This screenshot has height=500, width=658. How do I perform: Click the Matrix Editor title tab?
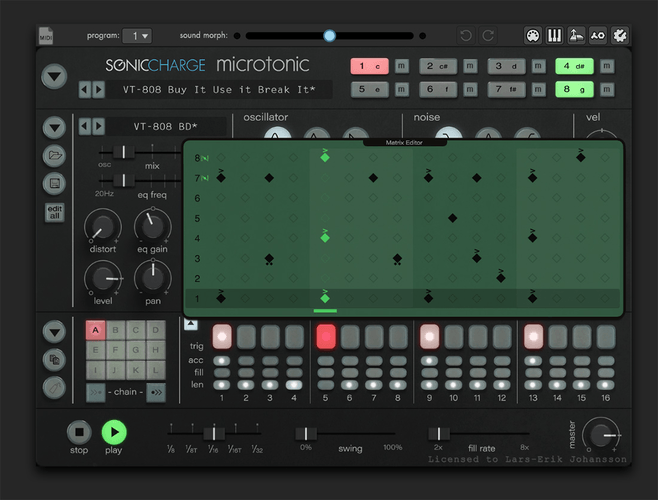(x=404, y=143)
